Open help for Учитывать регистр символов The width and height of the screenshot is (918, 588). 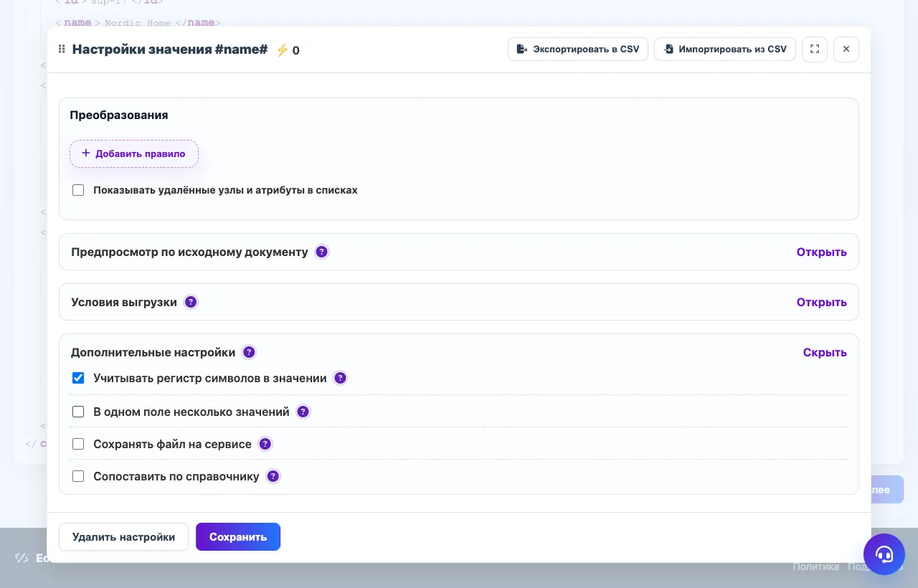point(341,378)
